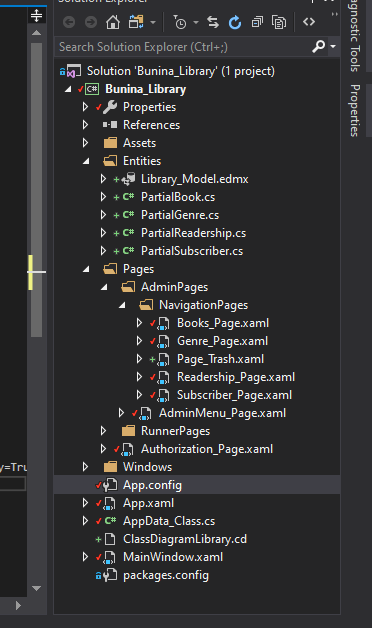Click the Collapse All icon
372x628 pixels.
257,22
